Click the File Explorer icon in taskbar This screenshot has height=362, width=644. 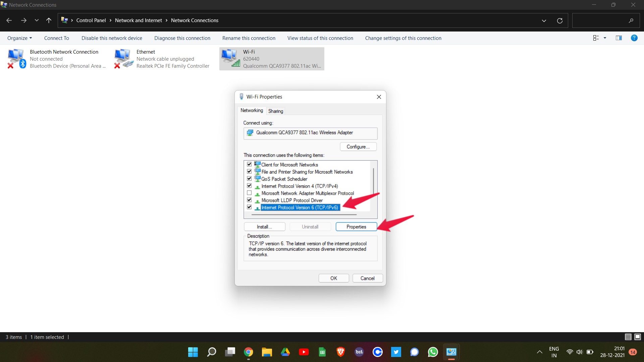(x=267, y=352)
